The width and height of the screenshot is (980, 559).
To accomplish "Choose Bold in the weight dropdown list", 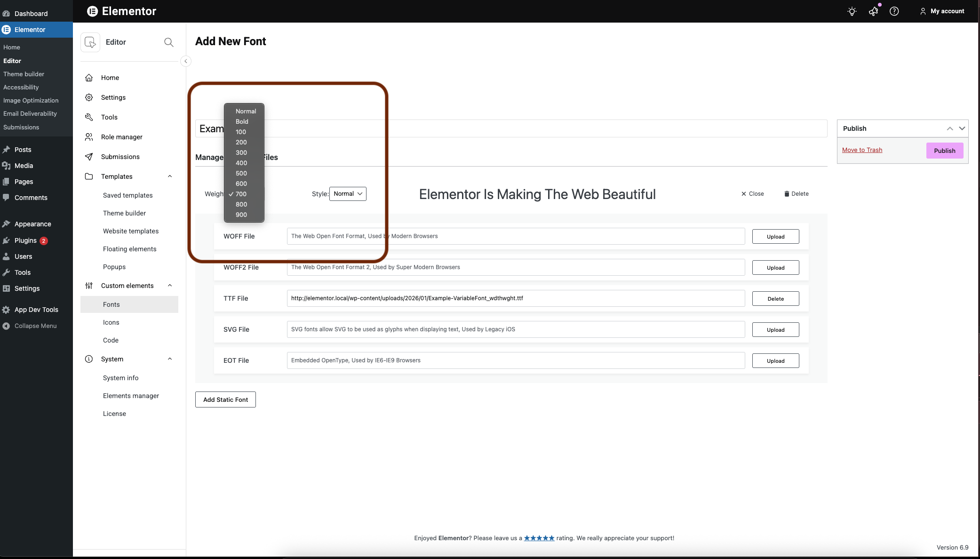I will [244, 121].
